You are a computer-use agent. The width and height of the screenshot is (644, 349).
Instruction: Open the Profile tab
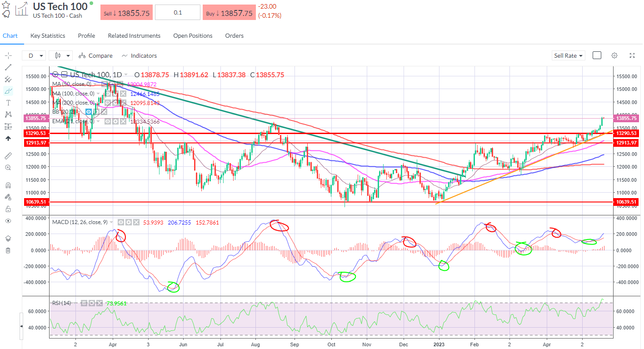coord(86,35)
